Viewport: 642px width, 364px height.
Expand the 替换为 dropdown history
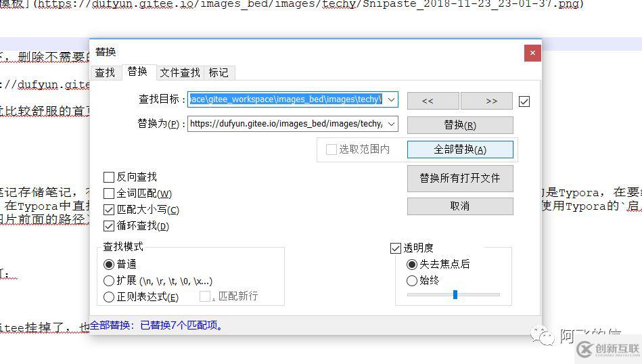pos(392,124)
